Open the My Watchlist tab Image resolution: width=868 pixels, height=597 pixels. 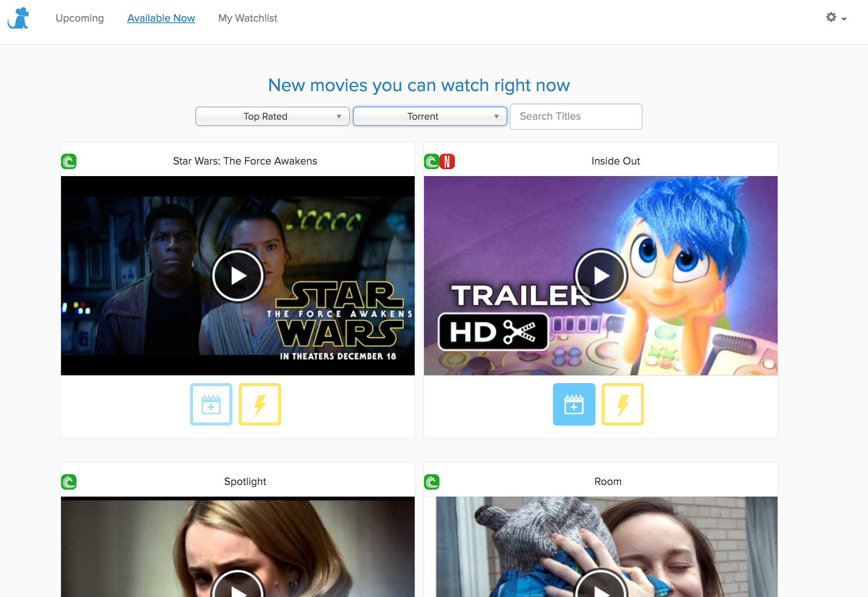[x=248, y=18]
